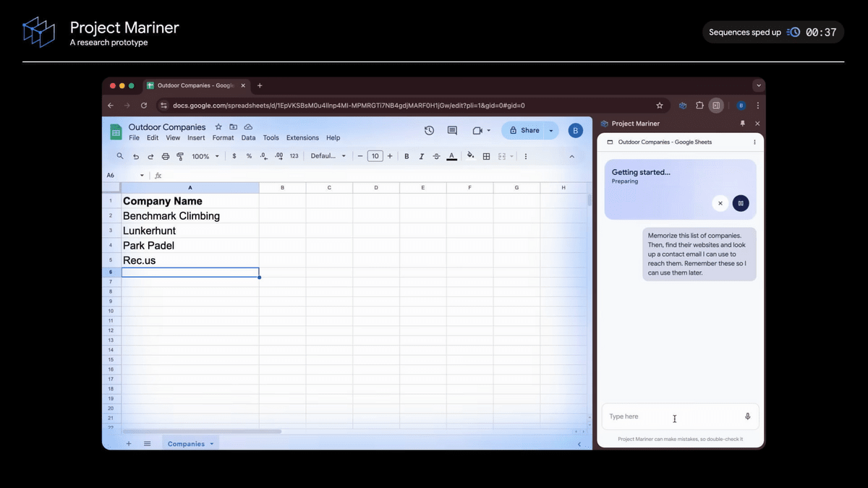Click the Type here input field
The height and width of the screenshot is (488, 868).
tap(673, 416)
